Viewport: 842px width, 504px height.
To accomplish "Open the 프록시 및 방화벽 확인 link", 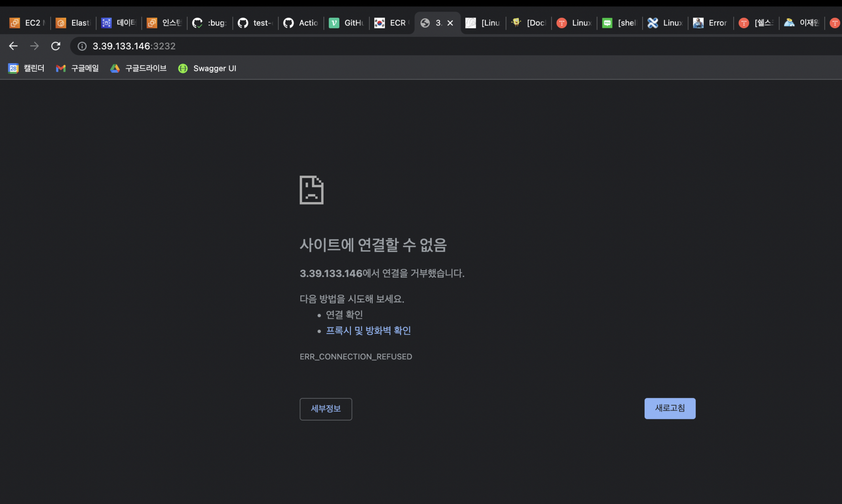I will 368,330.
